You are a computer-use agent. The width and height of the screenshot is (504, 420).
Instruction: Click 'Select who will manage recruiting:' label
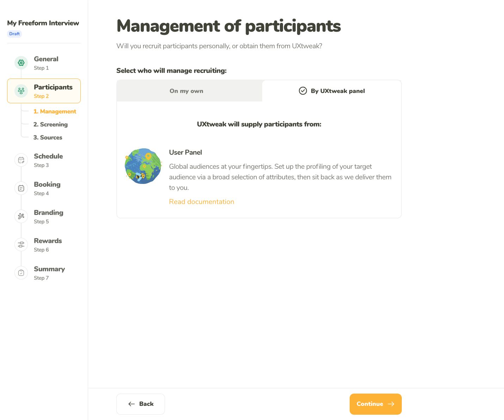click(x=171, y=70)
